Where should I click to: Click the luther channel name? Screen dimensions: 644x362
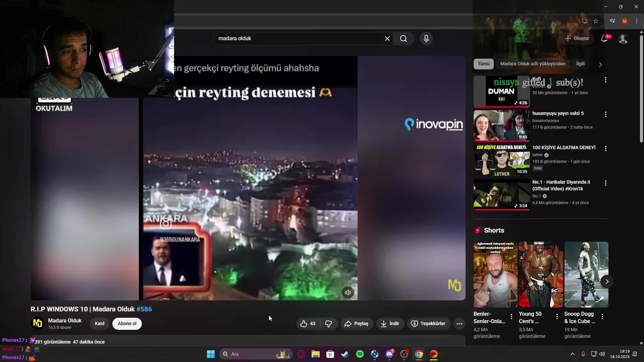point(537,155)
